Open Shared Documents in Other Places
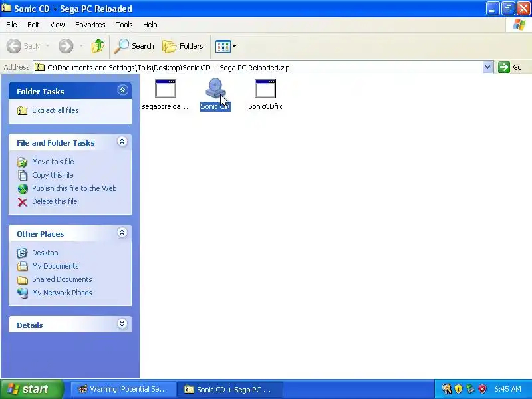The height and width of the screenshot is (399, 532). click(x=62, y=279)
